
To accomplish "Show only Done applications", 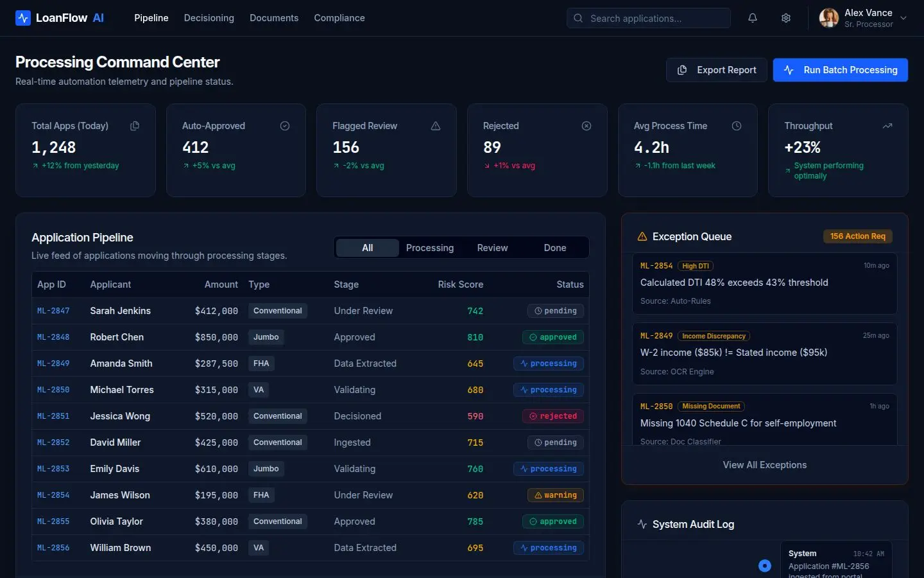I will [555, 248].
